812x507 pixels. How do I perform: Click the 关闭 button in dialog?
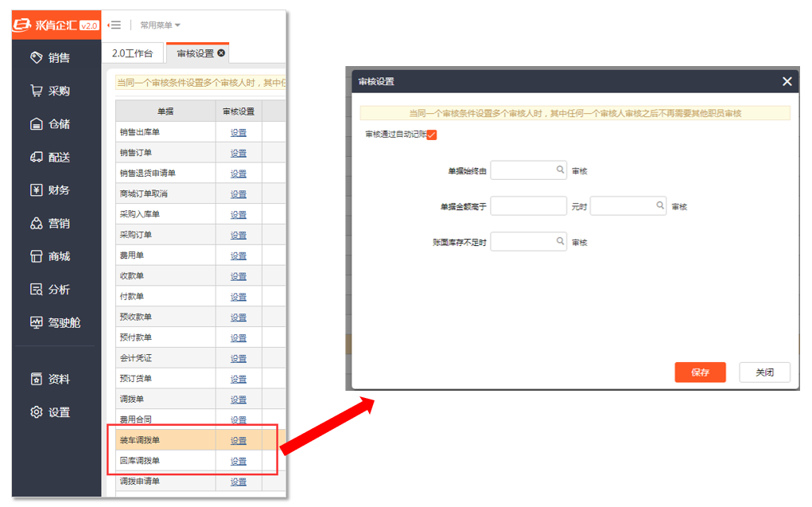pos(764,372)
